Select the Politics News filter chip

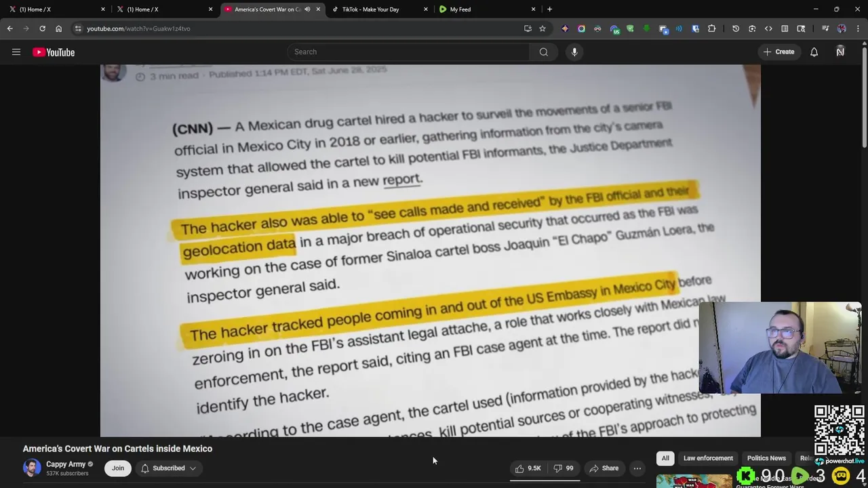click(x=766, y=458)
